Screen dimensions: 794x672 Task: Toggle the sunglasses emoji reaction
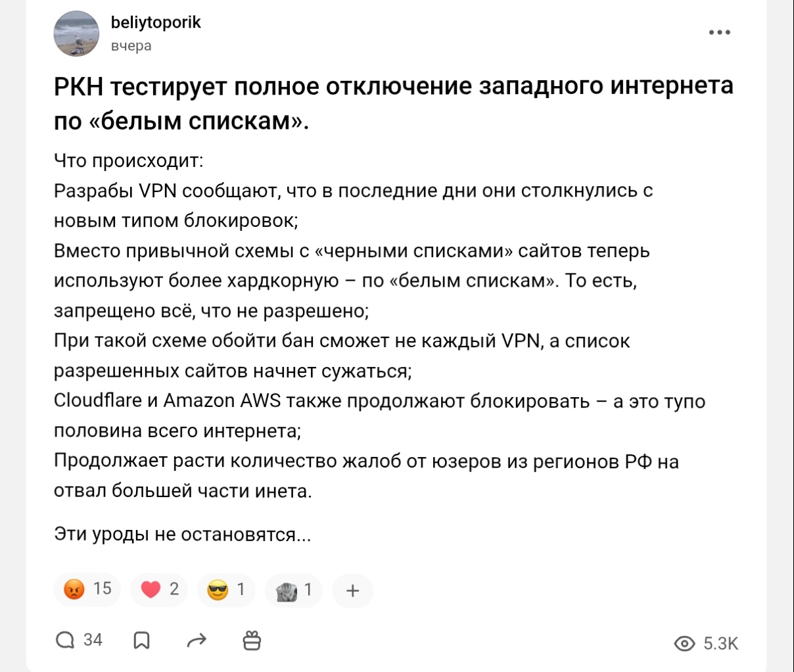click(225, 589)
